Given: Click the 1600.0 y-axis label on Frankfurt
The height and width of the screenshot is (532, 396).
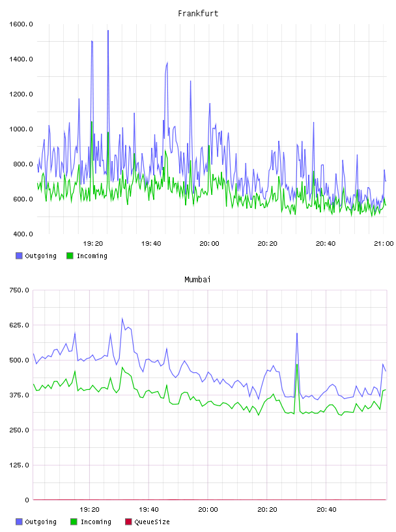Looking at the screenshot, I should pos(21,24).
